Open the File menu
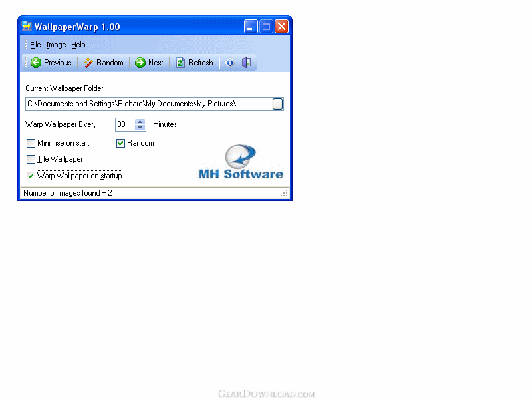Image resolution: width=532 pixels, height=399 pixels. tap(35, 45)
